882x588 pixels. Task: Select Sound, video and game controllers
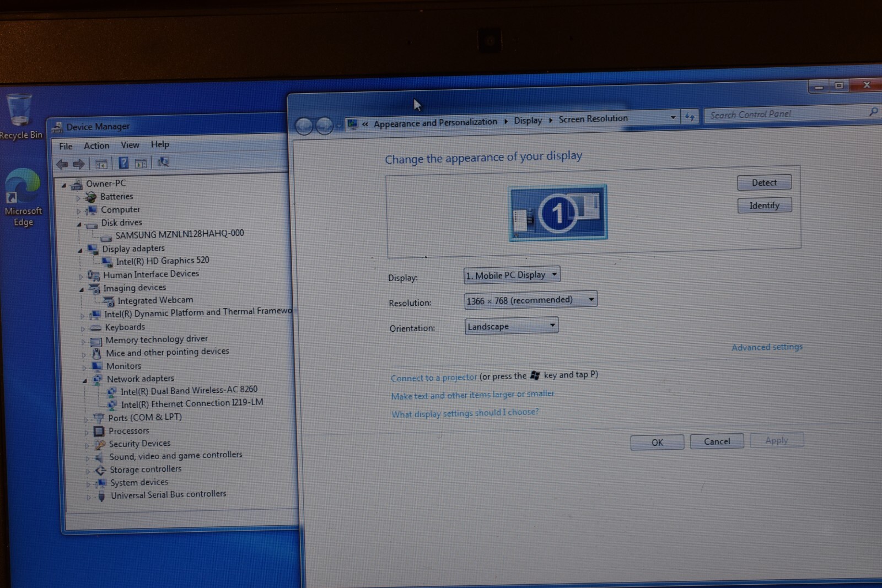(x=176, y=456)
